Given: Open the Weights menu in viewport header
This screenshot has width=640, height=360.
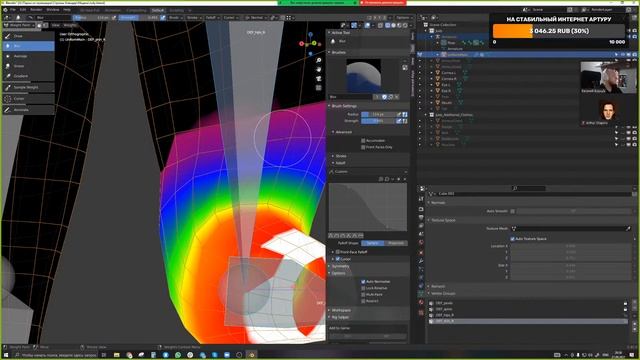Looking at the screenshot, I should click(x=70, y=25).
